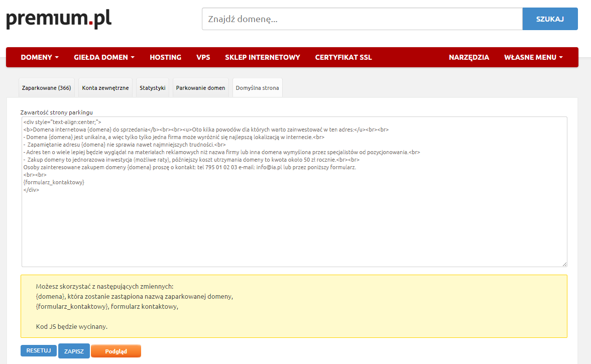591x364 pixels.
Task: Click inside the parking page content textarea
Action: pyautogui.click(x=294, y=226)
